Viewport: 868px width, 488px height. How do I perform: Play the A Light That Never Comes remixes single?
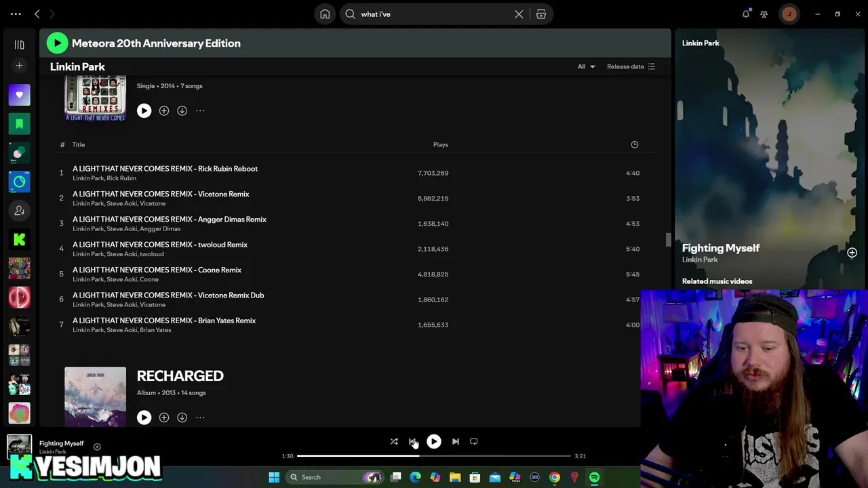point(144,110)
